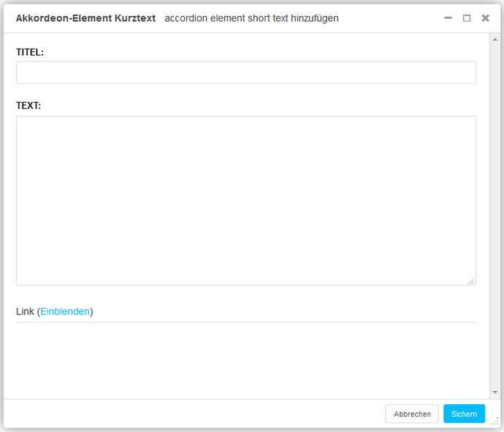Viewport: 504px width, 432px height.
Task: Click the TEXT textarea resize handle
Action: pyautogui.click(x=471, y=282)
